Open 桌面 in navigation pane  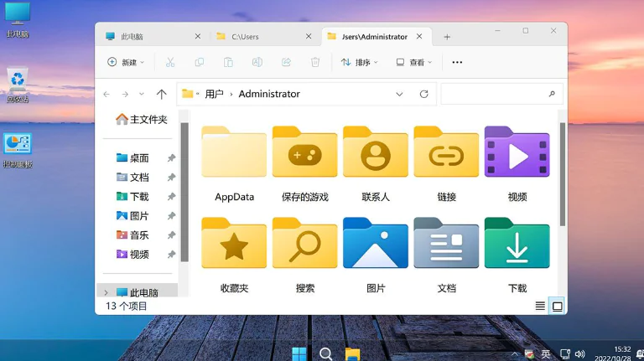coord(132,158)
